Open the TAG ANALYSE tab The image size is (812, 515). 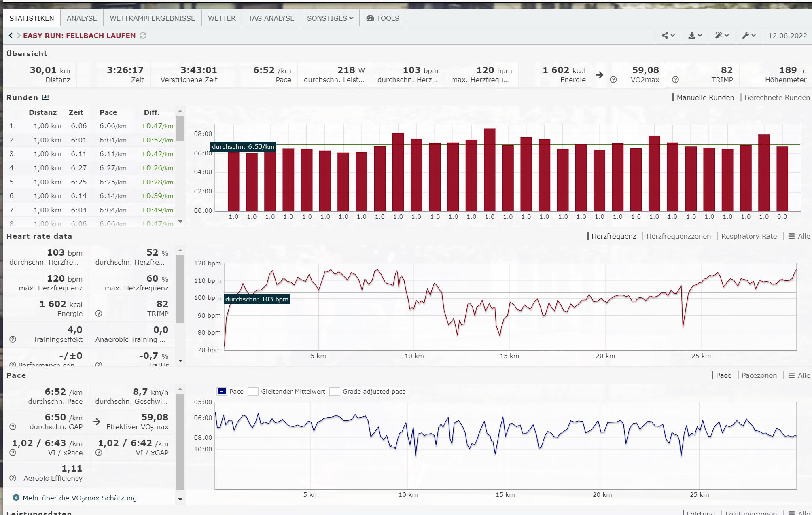pyautogui.click(x=271, y=18)
